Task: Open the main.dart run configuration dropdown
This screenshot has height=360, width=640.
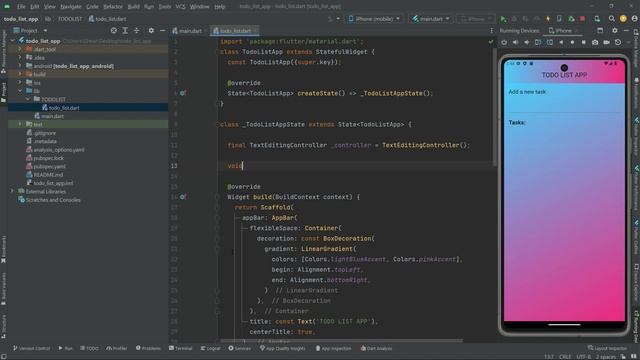Action: (x=431, y=19)
